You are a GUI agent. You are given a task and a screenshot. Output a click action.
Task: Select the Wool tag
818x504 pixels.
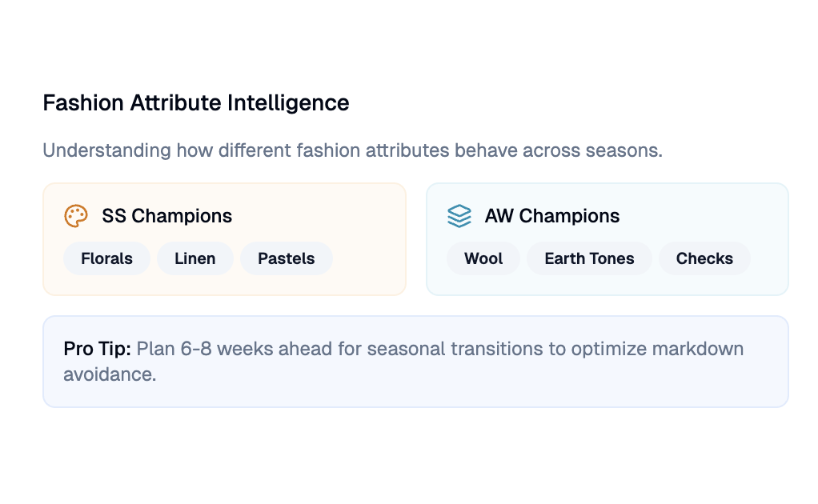tap(483, 258)
